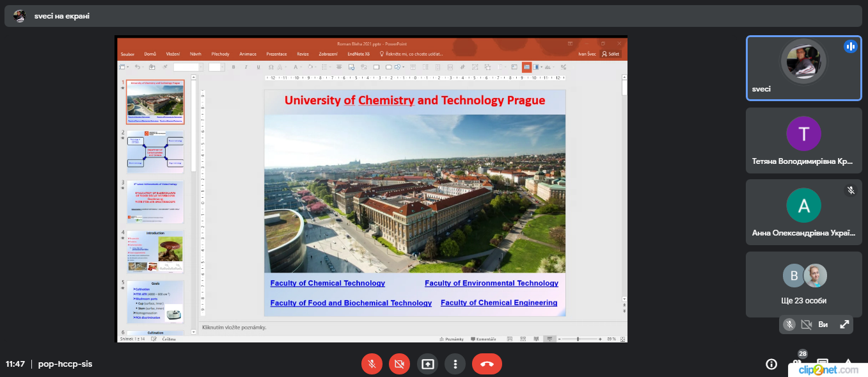
Task: Open the meeting details info icon
Action: pos(771,364)
